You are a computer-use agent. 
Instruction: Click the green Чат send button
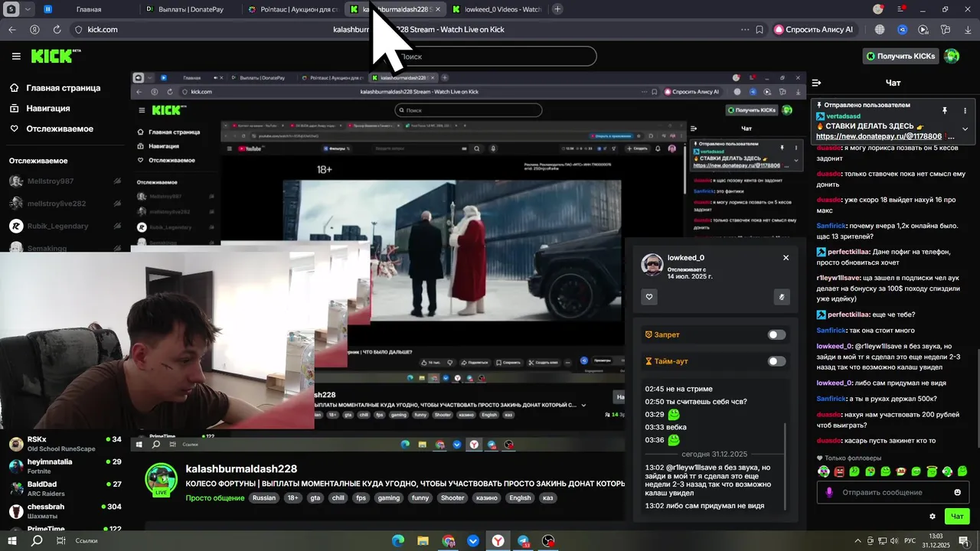point(957,517)
